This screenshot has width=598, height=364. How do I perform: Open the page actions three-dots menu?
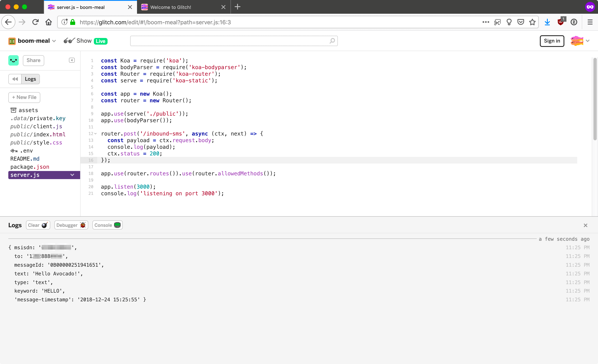[486, 22]
